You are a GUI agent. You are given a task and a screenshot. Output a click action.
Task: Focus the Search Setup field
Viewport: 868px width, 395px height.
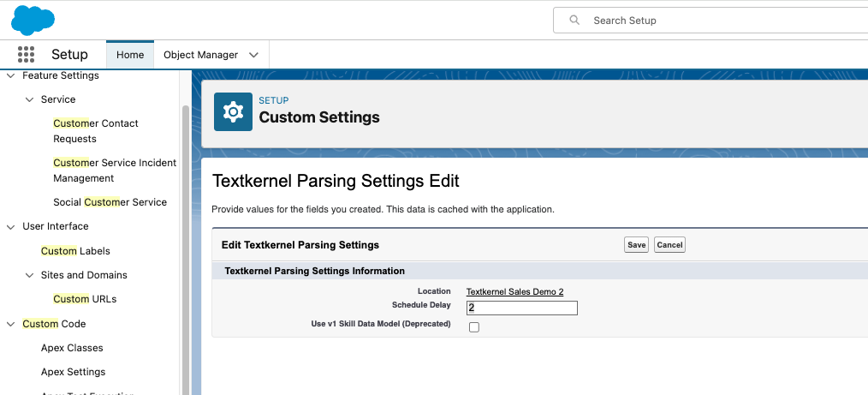point(710,20)
